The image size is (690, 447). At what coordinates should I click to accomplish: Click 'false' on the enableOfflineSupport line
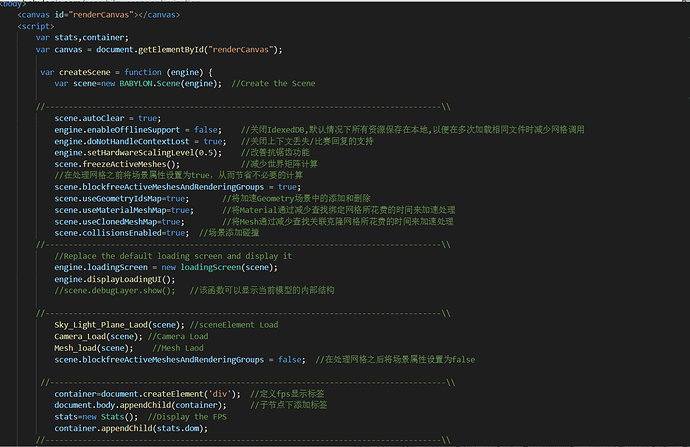(x=206, y=130)
